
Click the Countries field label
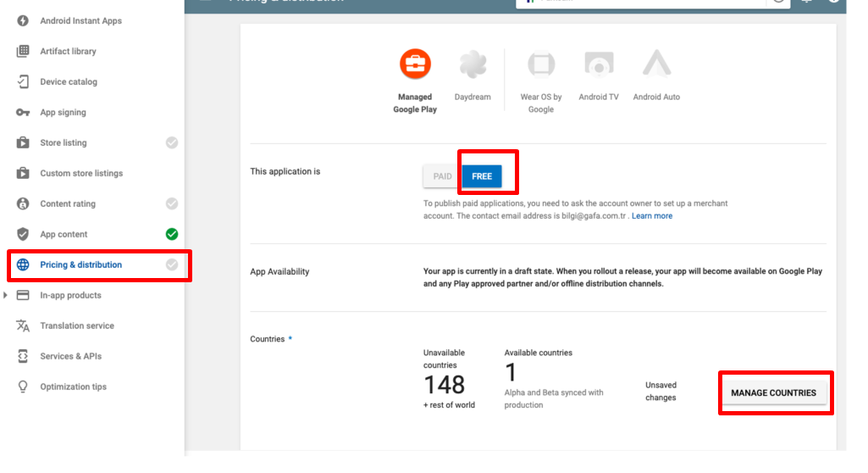268,339
